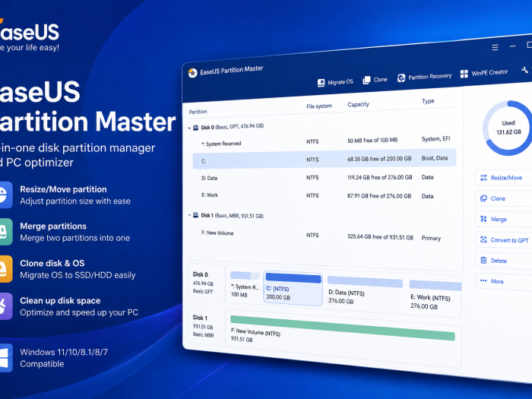
Task: Click the Resize/Move arrows icon in side panel
Action: [x=483, y=177]
